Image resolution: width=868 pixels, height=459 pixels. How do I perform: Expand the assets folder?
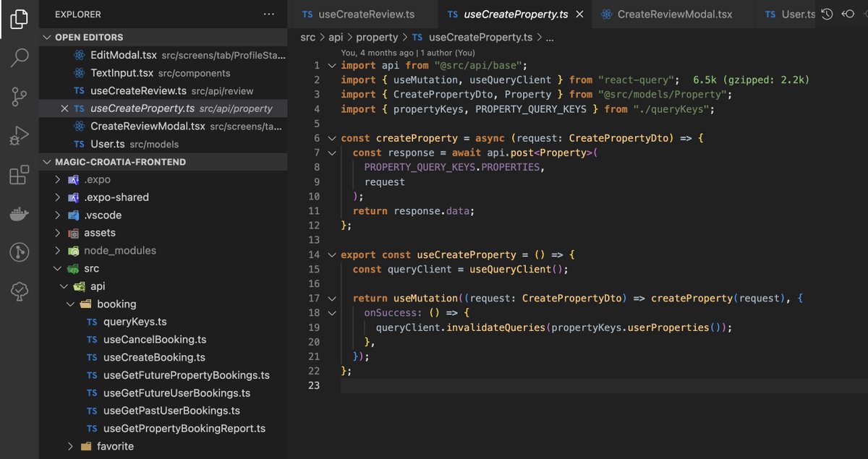[58, 233]
